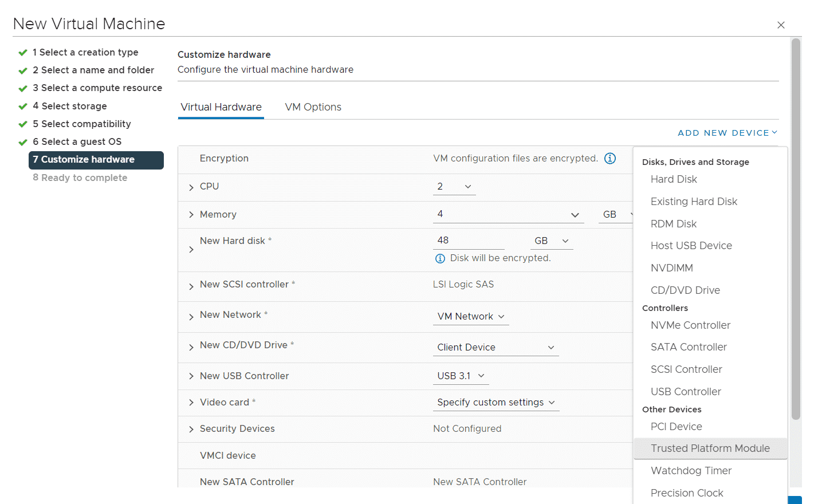814x504 pixels.
Task: Open the Memory size dropdown
Action: pos(508,214)
